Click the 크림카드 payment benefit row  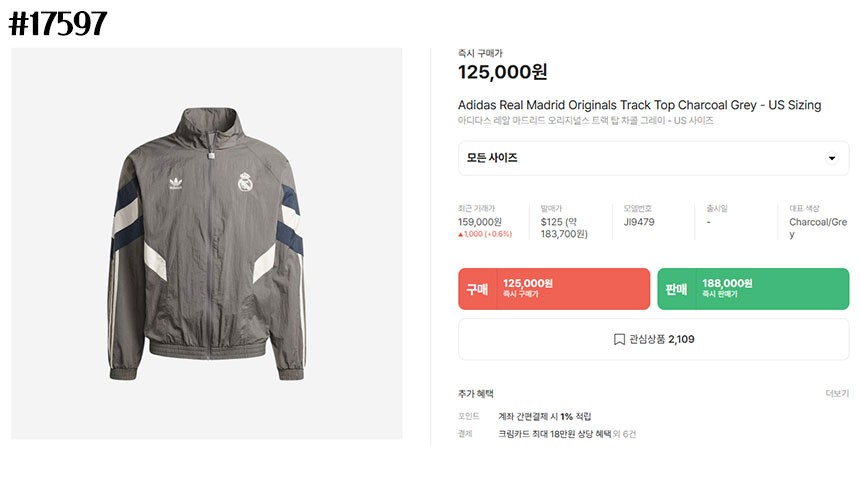click(547, 434)
